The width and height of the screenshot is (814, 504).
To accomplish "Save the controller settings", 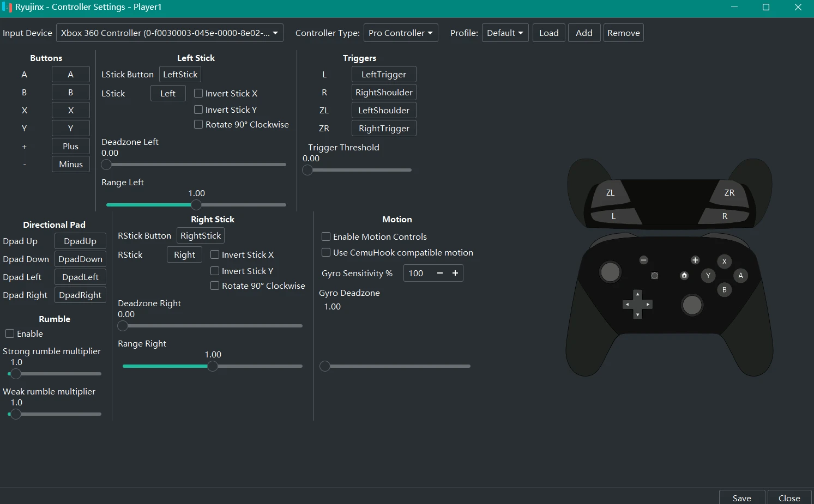I will click(x=741, y=498).
